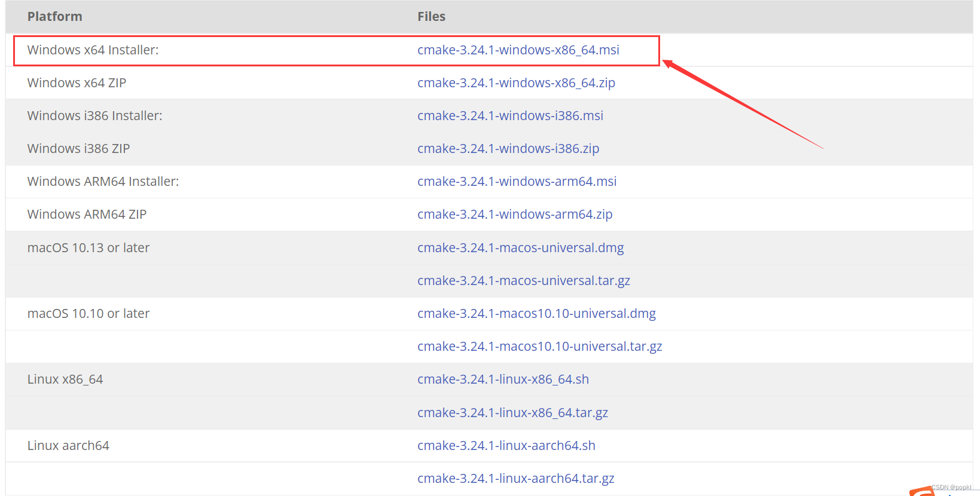Image resolution: width=980 pixels, height=496 pixels.
Task: Select the Files column header
Action: pyautogui.click(x=432, y=17)
